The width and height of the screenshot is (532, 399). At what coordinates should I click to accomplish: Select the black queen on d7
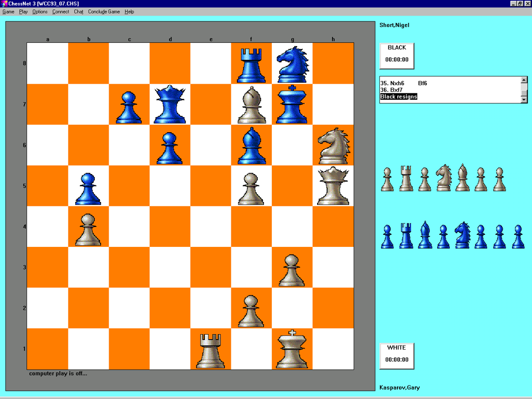(x=170, y=105)
